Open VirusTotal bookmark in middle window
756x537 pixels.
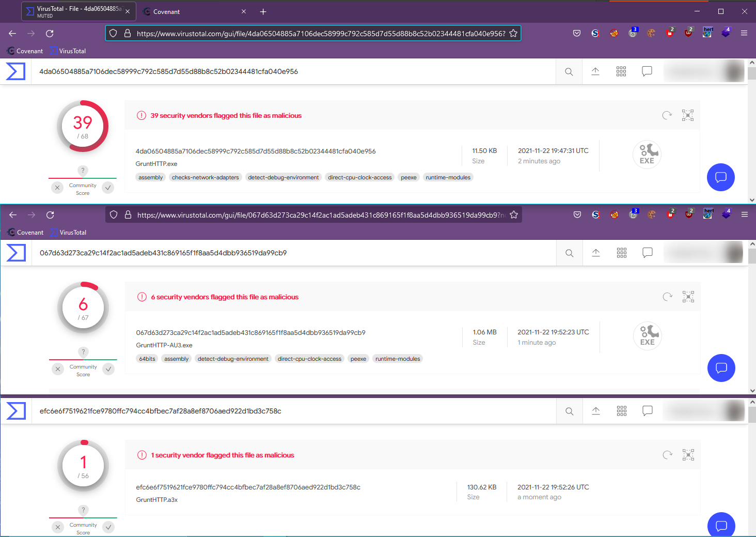(x=69, y=233)
